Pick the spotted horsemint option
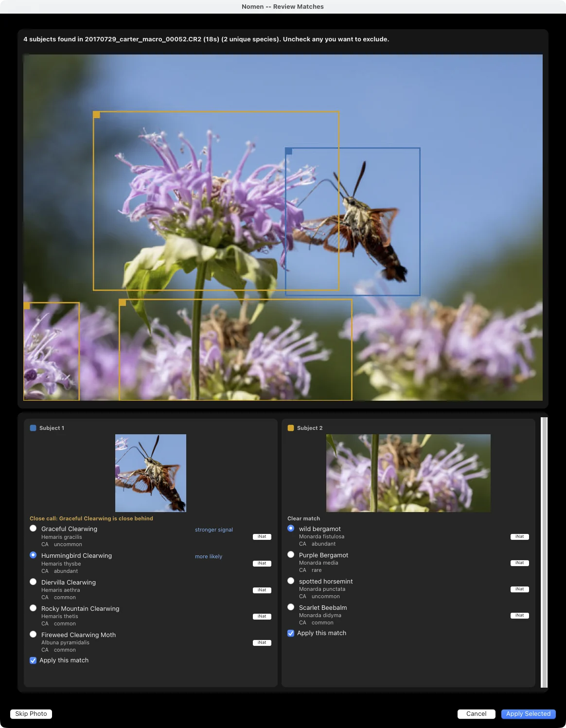The height and width of the screenshot is (728, 566). pos(291,581)
